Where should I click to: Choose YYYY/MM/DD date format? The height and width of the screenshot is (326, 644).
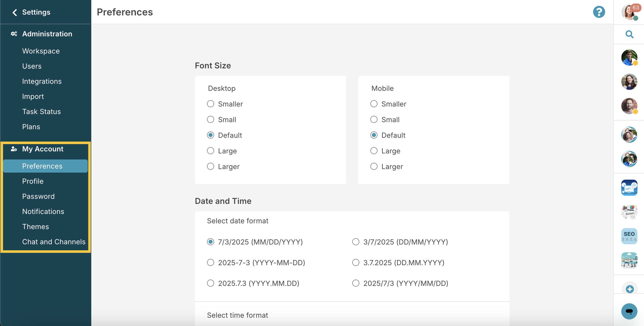[356, 283]
